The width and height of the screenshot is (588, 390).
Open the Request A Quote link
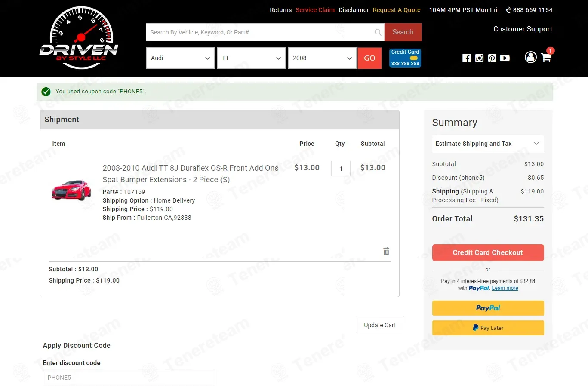point(397,10)
